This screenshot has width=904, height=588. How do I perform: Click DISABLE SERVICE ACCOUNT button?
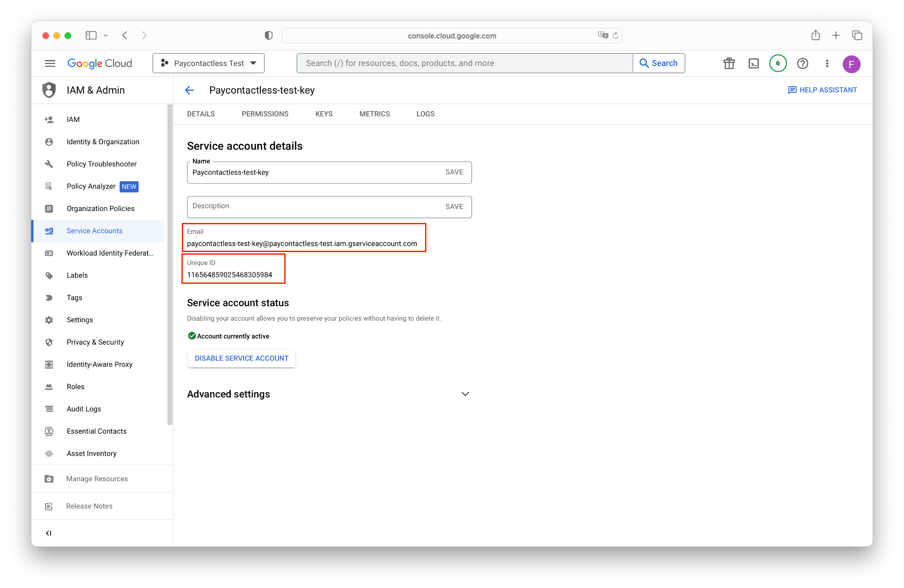pyautogui.click(x=241, y=358)
